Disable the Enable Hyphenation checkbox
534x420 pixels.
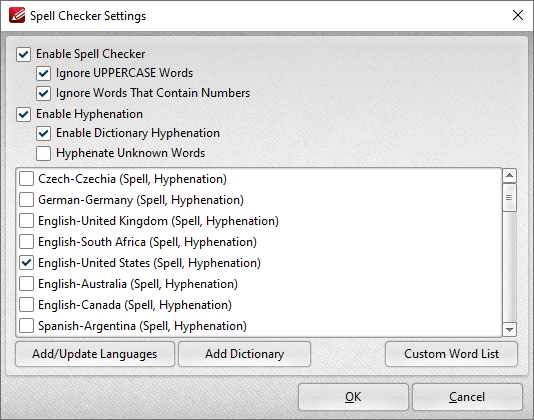23,114
